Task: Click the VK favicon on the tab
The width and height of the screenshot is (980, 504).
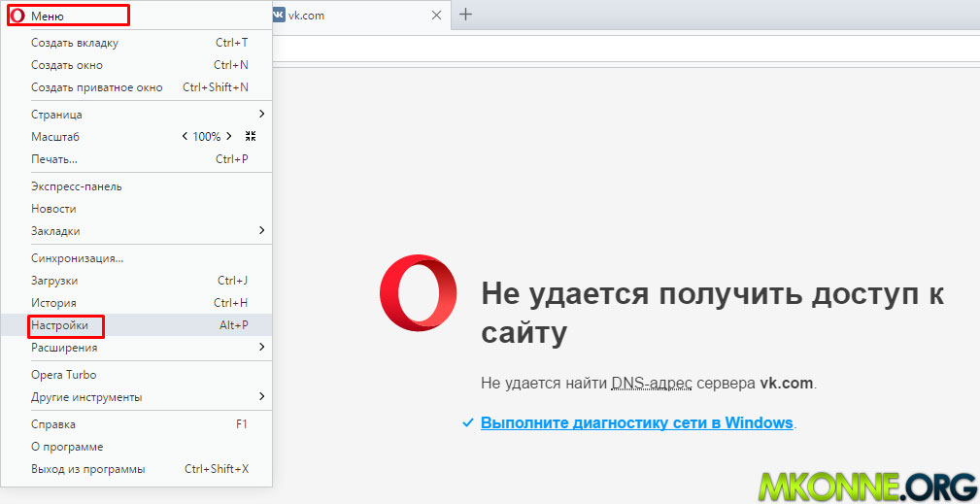Action: [280, 15]
